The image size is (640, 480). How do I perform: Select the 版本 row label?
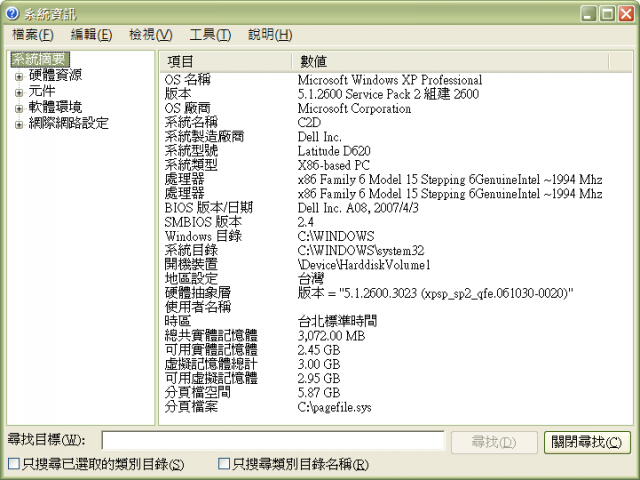(x=178, y=94)
